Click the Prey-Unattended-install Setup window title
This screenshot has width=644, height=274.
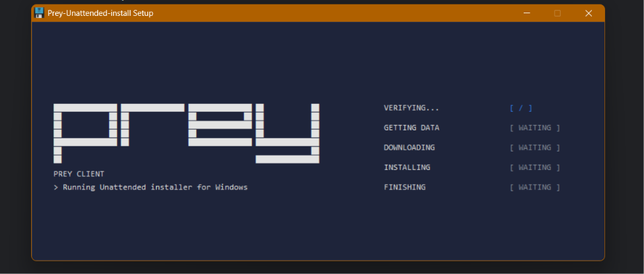click(x=101, y=13)
